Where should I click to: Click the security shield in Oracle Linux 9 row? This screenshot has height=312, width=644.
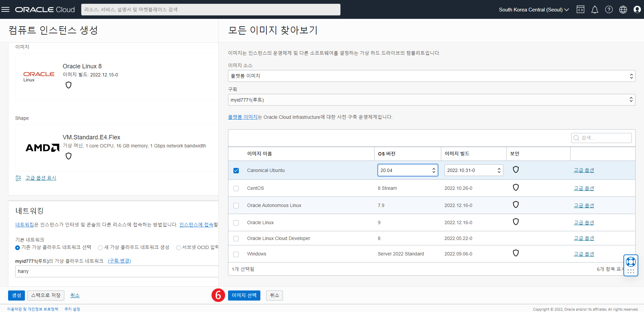pos(516,221)
